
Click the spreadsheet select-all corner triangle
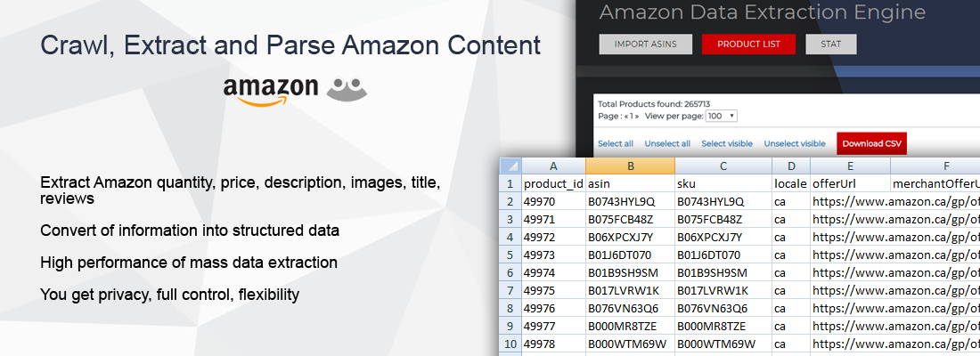tap(510, 166)
